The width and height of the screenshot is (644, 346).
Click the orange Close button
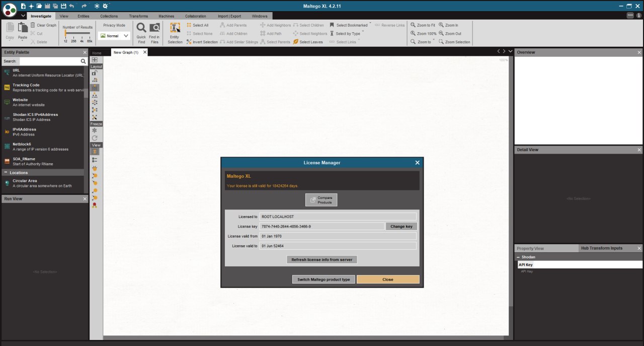(388, 280)
